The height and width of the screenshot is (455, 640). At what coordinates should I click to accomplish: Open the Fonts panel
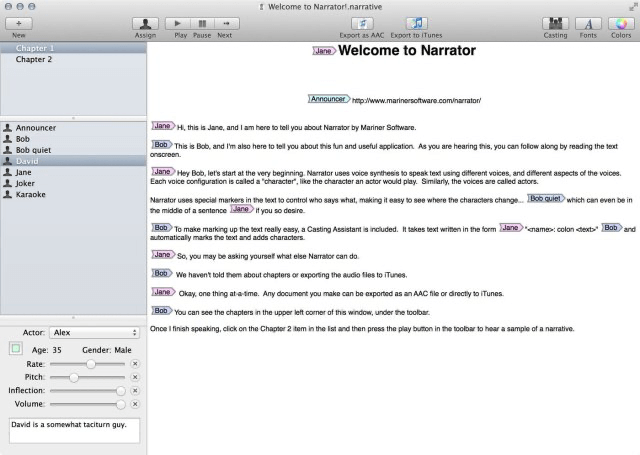click(588, 24)
